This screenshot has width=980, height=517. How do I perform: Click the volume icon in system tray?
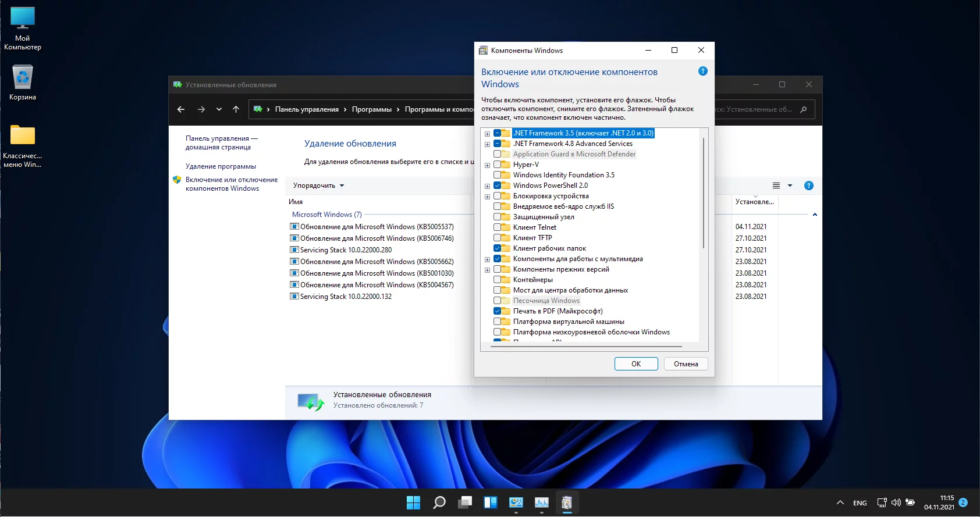tap(896, 502)
